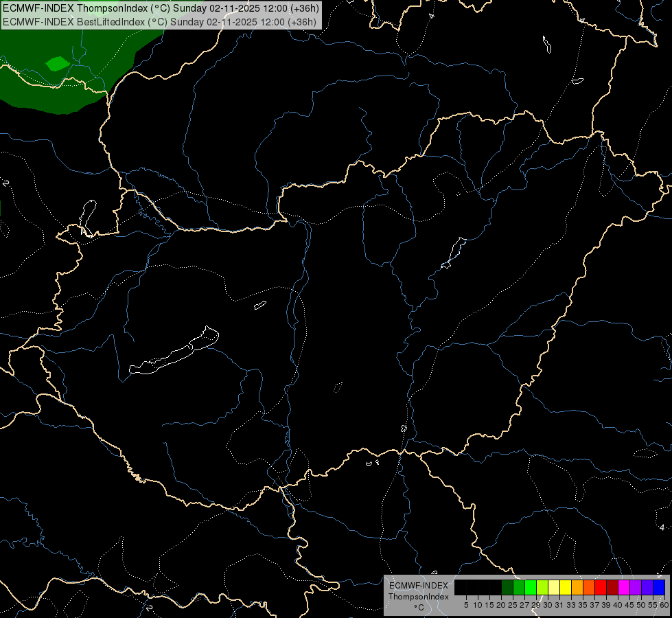
Task: Click the legend tick value 60
Action: [x=664, y=605]
